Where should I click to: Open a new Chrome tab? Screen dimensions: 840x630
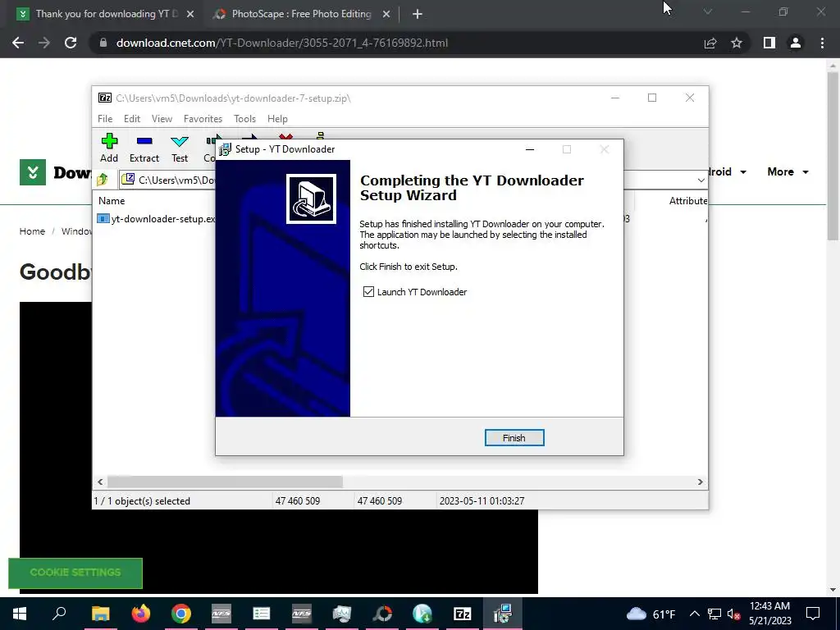click(418, 14)
